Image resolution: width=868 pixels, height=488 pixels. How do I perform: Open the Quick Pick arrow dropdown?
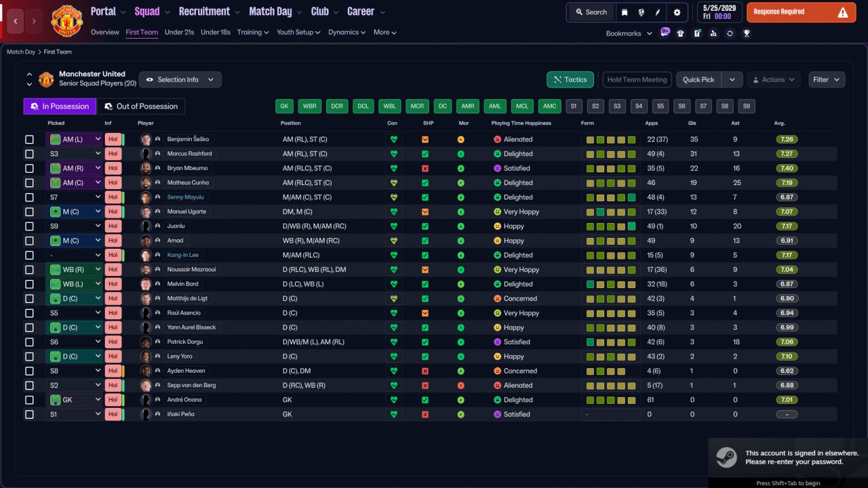pos(732,80)
